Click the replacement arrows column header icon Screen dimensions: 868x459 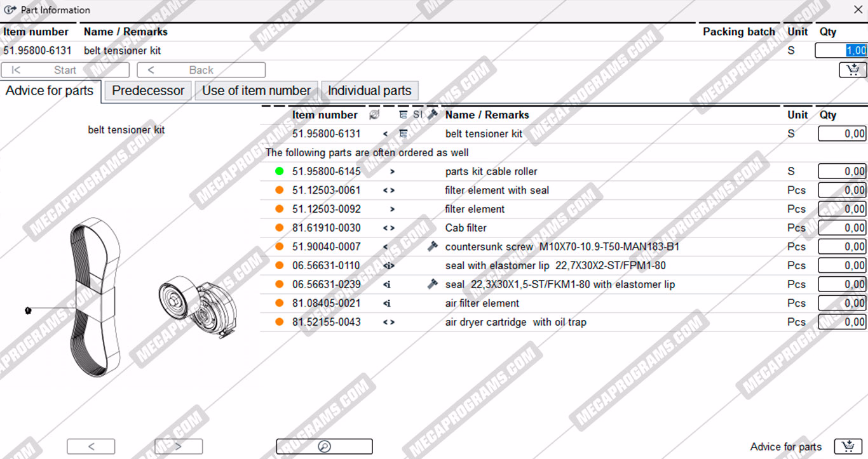coord(374,115)
